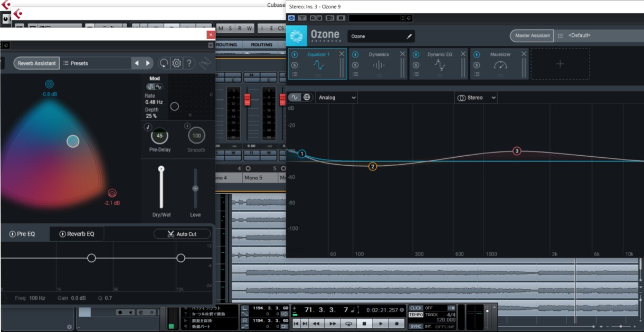The width and height of the screenshot is (644, 332).
Task: Switch to Reverb EQ tab
Action: point(77,234)
